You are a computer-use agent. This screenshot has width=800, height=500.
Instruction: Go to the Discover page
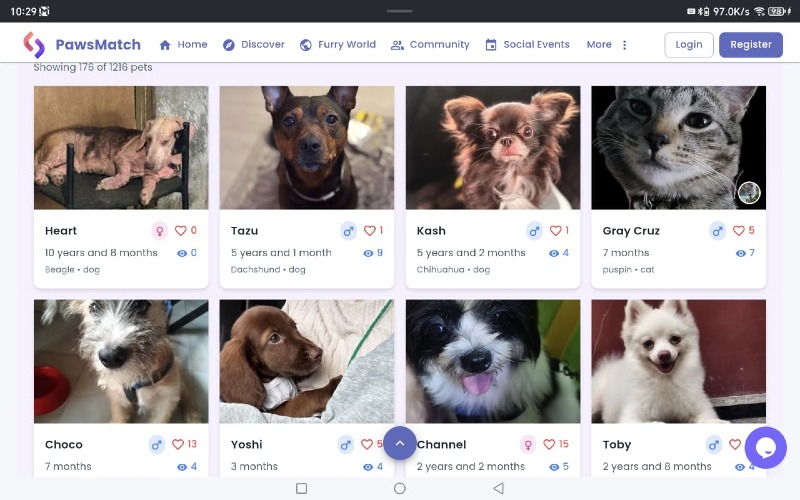tap(254, 44)
